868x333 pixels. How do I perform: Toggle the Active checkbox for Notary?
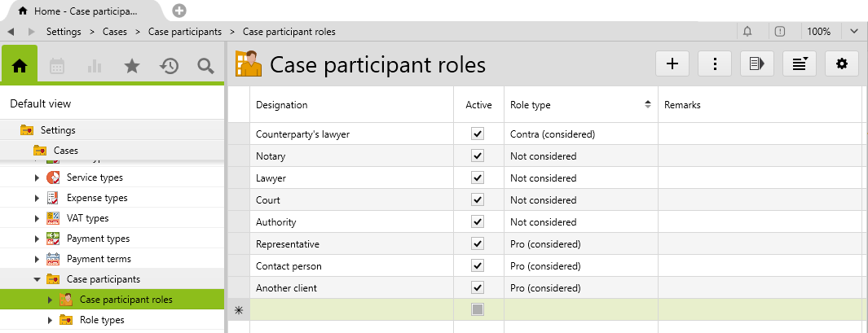click(478, 156)
